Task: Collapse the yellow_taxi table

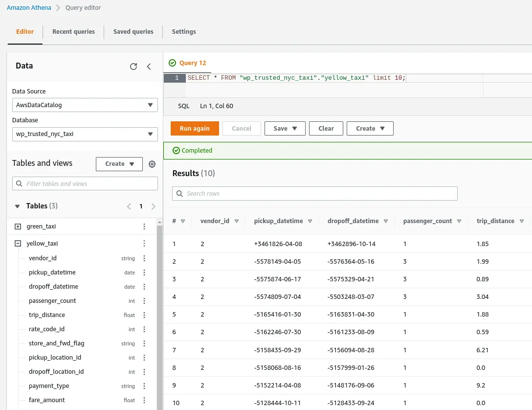Action: [x=18, y=243]
